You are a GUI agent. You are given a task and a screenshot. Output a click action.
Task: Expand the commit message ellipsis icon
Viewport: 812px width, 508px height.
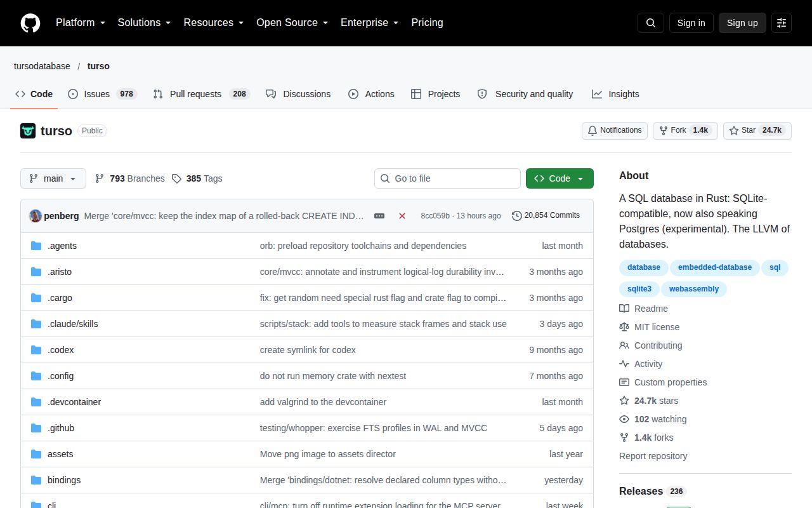(379, 216)
